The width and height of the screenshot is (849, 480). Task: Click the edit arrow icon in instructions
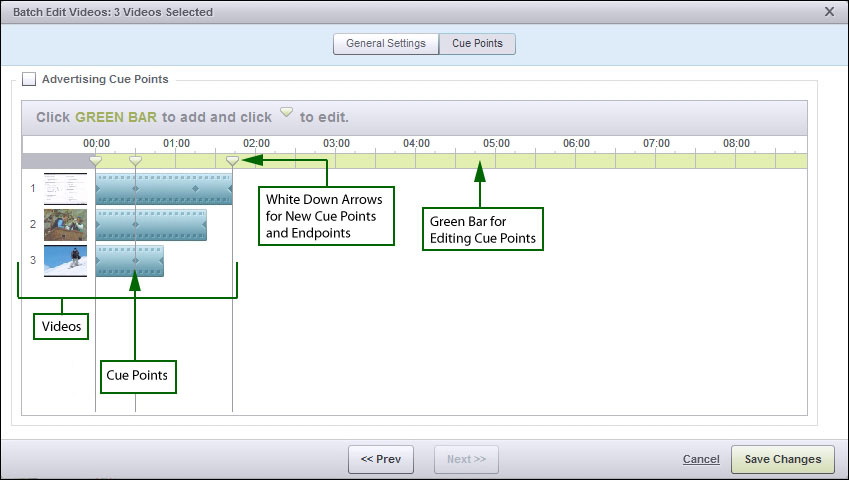[x=286, y=113]
